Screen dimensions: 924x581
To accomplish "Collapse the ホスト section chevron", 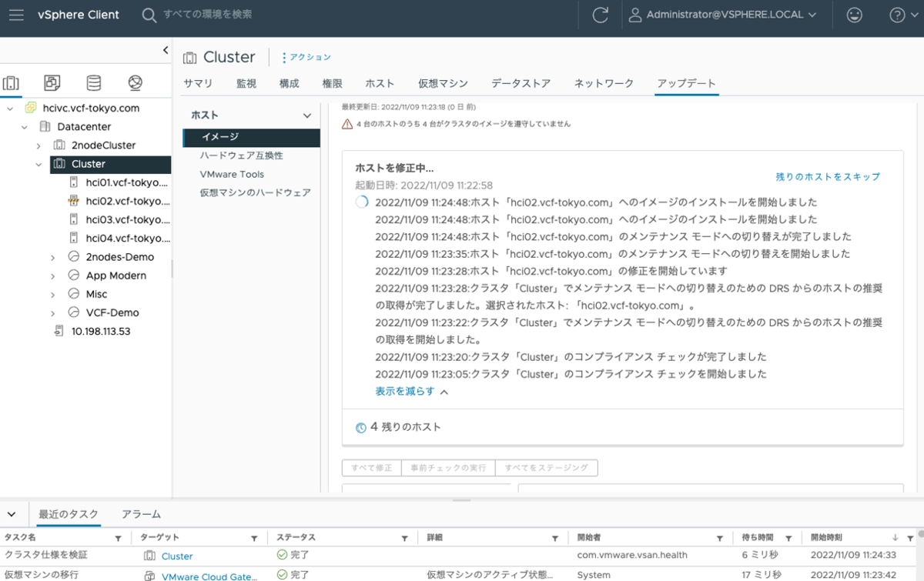I will (x=307, y=115).
